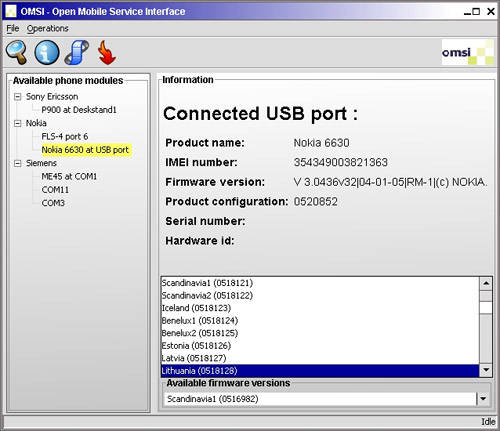Click the list scrollbar down arrow
This screenshot has height=431, width=500.
486,370
